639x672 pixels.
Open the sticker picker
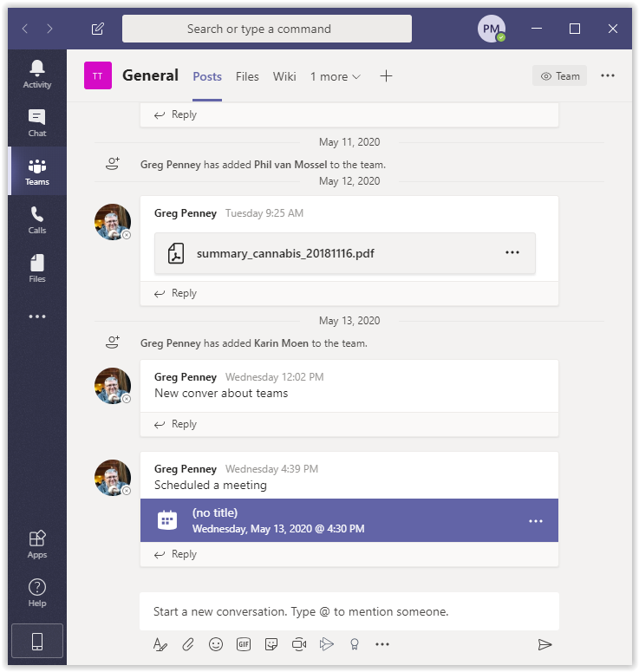(271, 644)
